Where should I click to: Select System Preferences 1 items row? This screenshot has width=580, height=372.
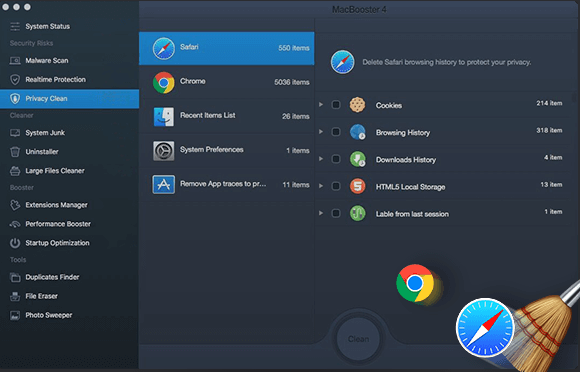[227, 151]
